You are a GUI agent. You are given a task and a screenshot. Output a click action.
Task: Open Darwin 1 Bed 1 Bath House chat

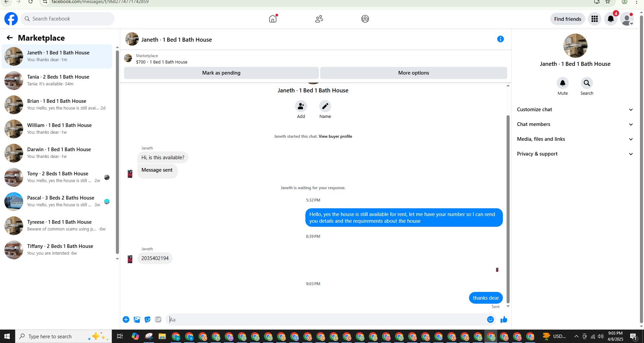[57, 153]
